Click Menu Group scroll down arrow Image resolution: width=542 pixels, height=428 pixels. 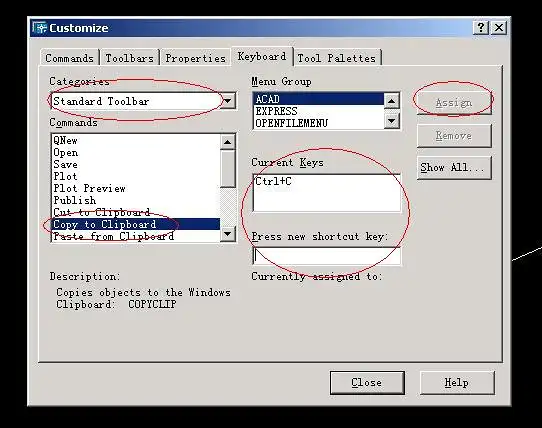click(392, 121)
